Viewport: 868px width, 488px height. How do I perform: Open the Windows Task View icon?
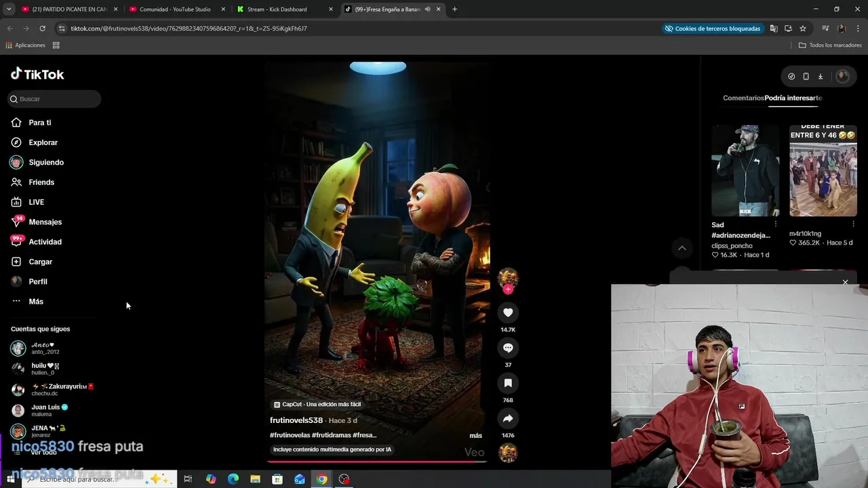point(188,479)
